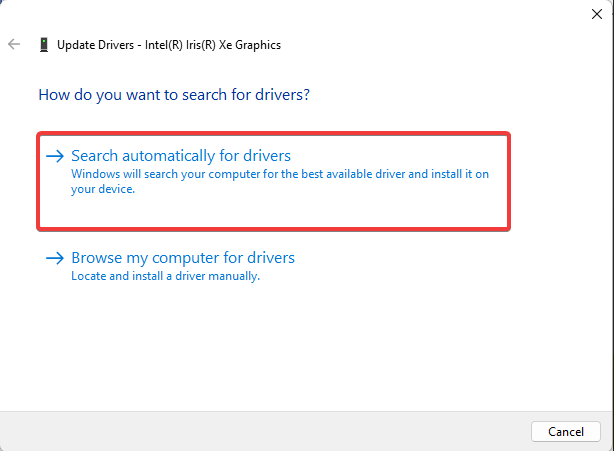
Task: Click the device icon beside Update Drivers
Action: pos(44,45)
